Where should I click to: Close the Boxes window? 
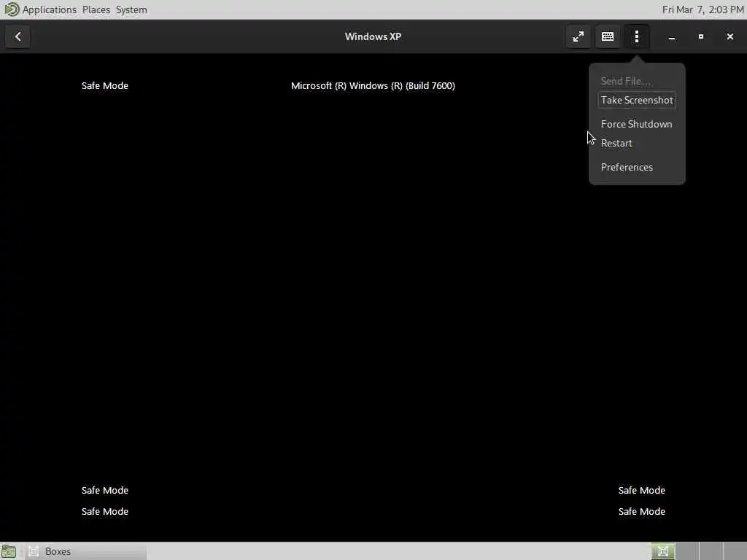click(729, 36)
